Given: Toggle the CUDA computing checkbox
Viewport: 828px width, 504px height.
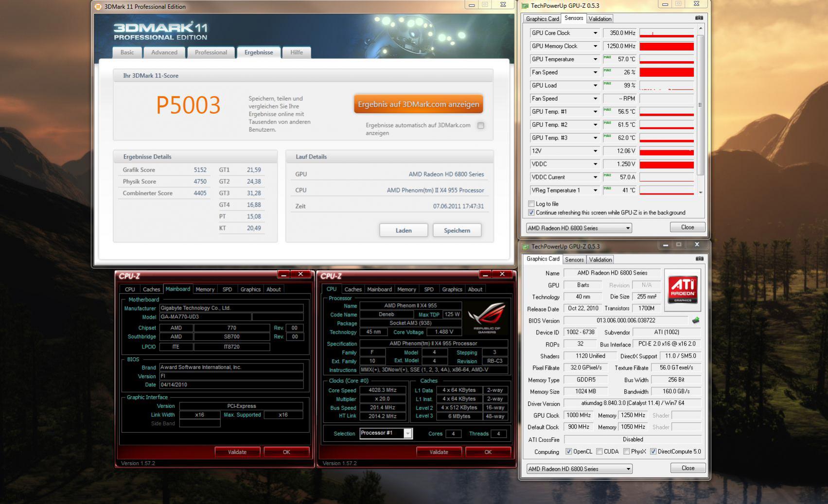Looking at the screenshot, I should (x=599, y=452).
